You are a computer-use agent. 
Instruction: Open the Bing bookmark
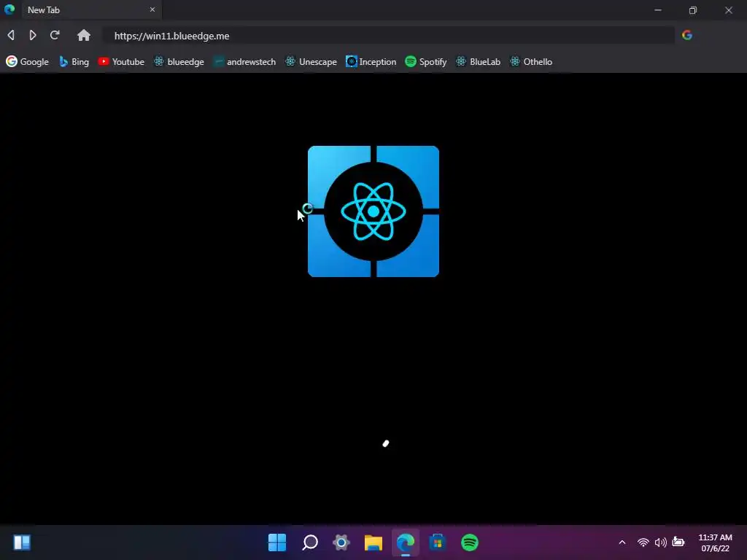click(74, 61)
